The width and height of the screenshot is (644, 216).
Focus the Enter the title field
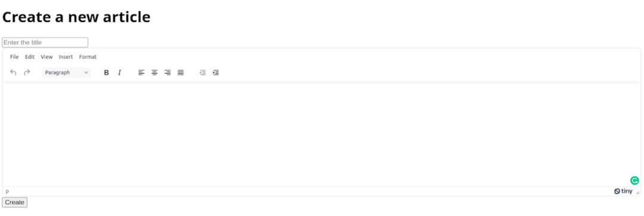tap(45, 42)
